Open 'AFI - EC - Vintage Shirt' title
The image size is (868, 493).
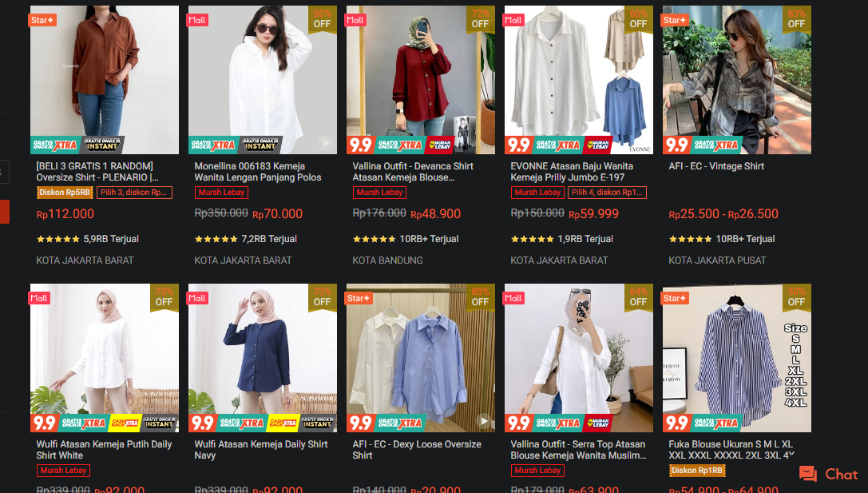(716, 166)
